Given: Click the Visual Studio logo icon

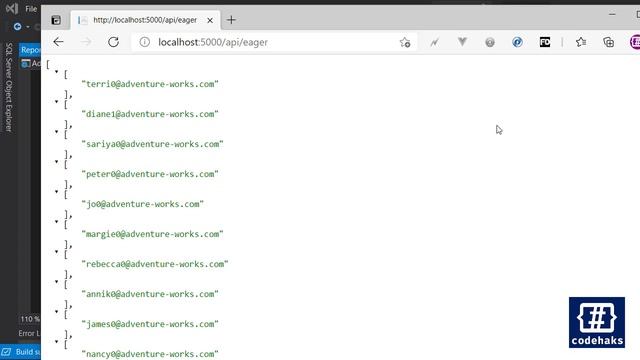Looking at the screenshot, I should [x=11, y=8].
